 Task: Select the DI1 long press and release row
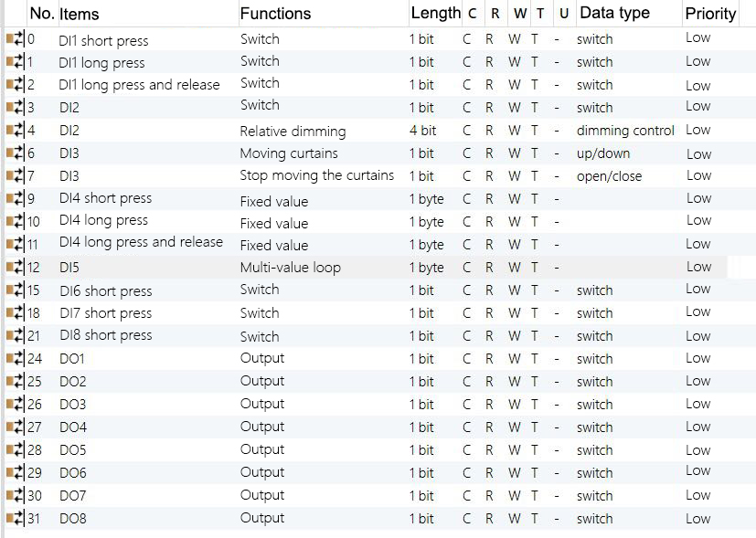pyautogui.click(x=139, y=85)
